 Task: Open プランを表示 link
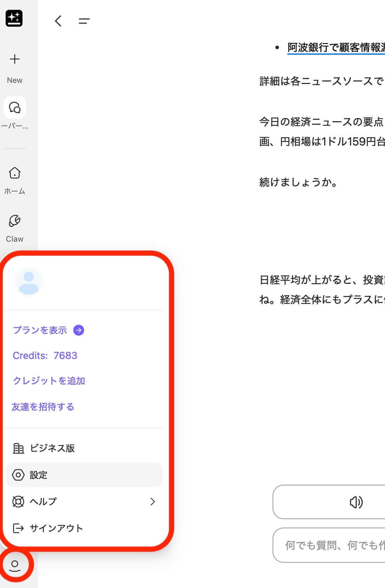(x=40, y=330)
